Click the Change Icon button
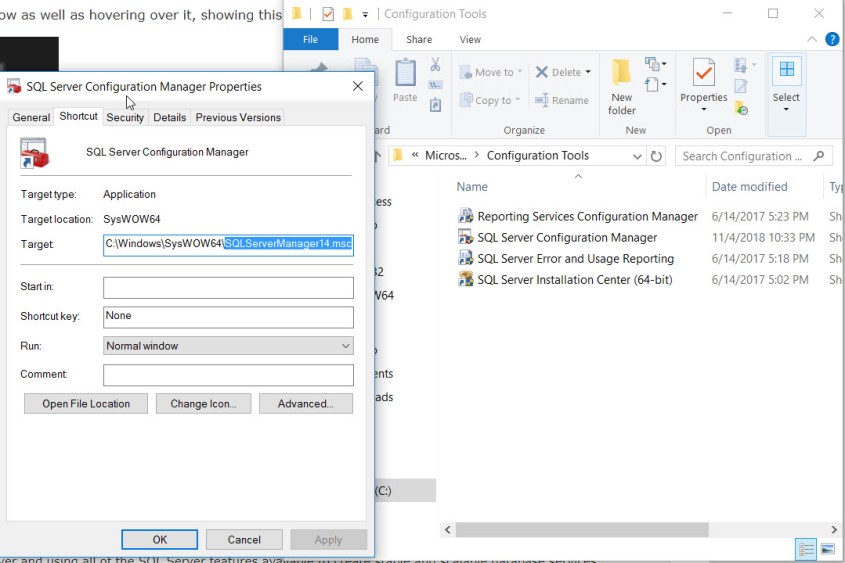Viewport: 845px width, 563px height. (203, 404)
